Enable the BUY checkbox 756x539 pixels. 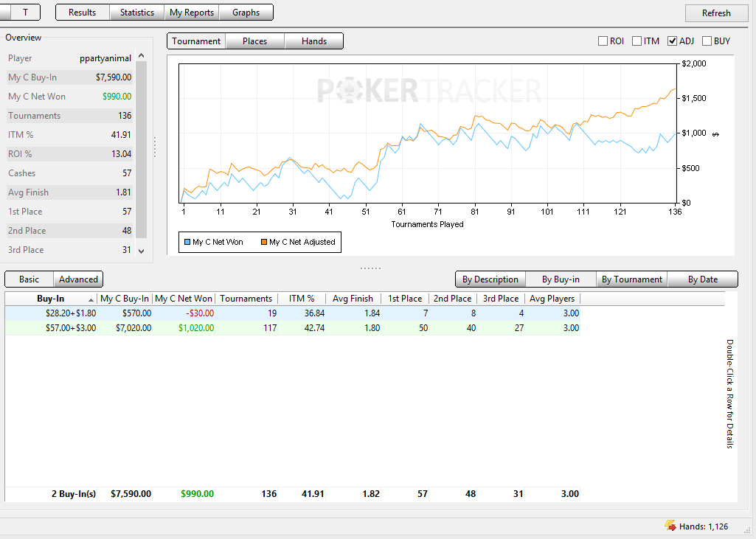[x=707, y=41]
